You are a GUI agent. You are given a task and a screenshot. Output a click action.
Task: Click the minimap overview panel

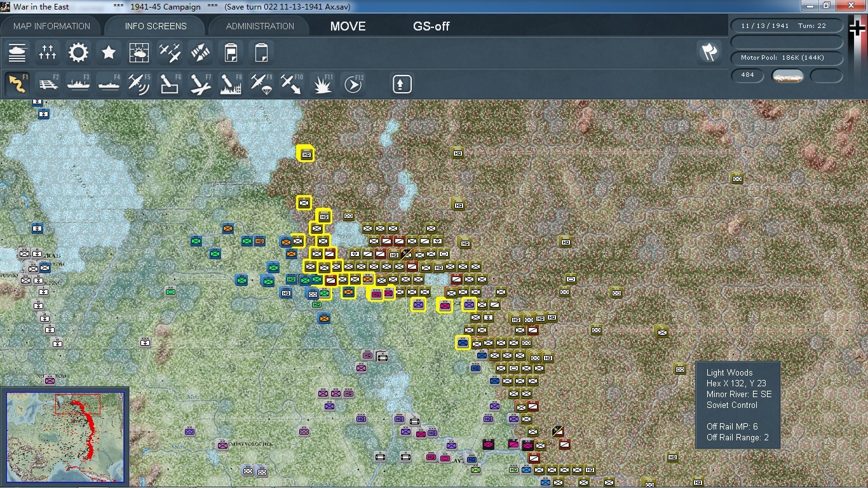click(x=65, y=436)
